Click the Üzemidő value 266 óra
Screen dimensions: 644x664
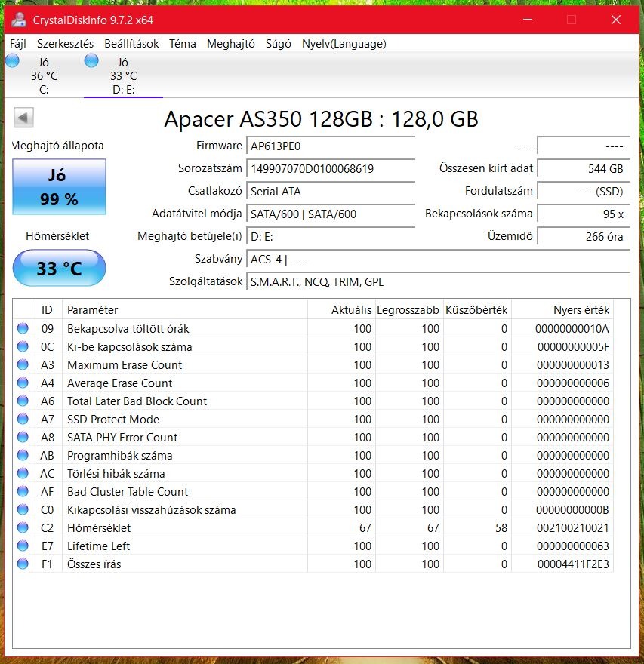(x=584, y=237)
